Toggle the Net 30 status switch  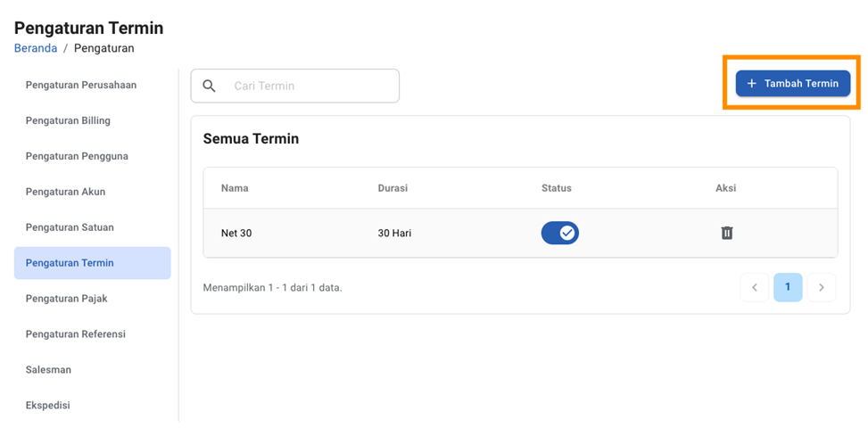[x=559, y=233]
